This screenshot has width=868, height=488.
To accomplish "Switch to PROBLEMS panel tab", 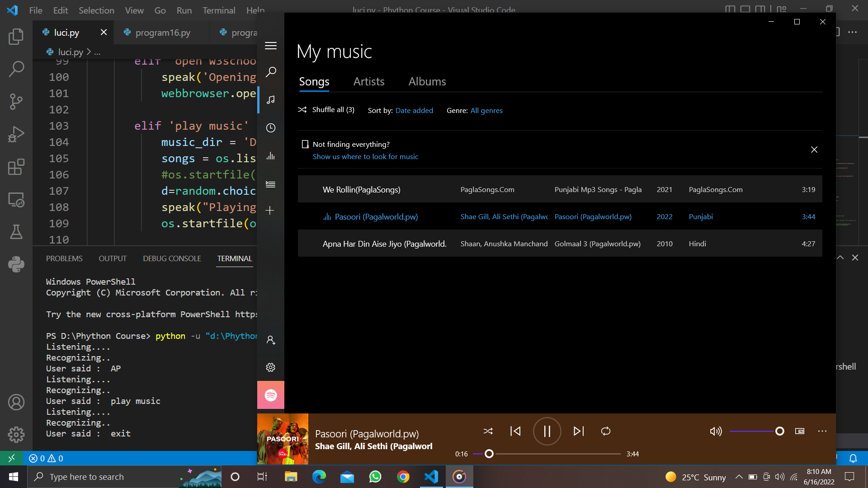I will pos(64,258).
